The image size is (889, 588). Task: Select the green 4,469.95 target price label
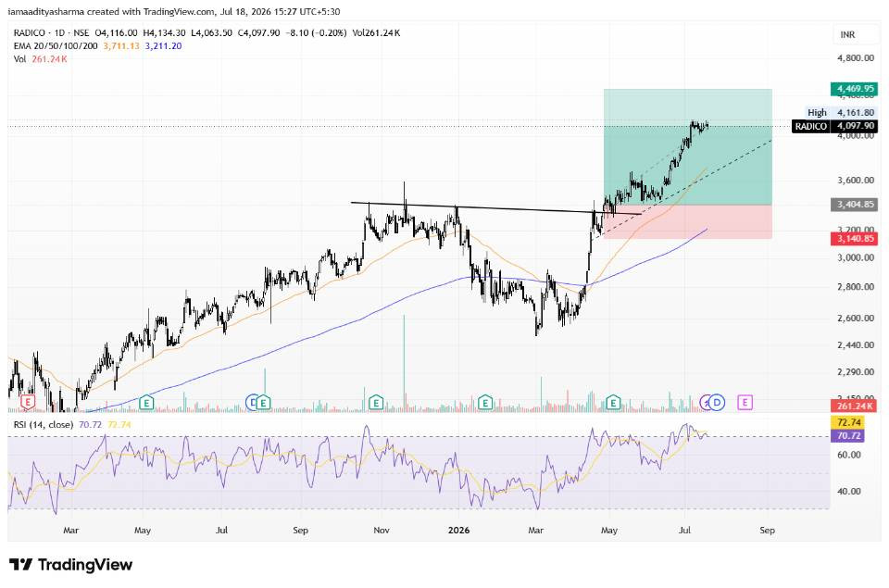tap(855, 89)
